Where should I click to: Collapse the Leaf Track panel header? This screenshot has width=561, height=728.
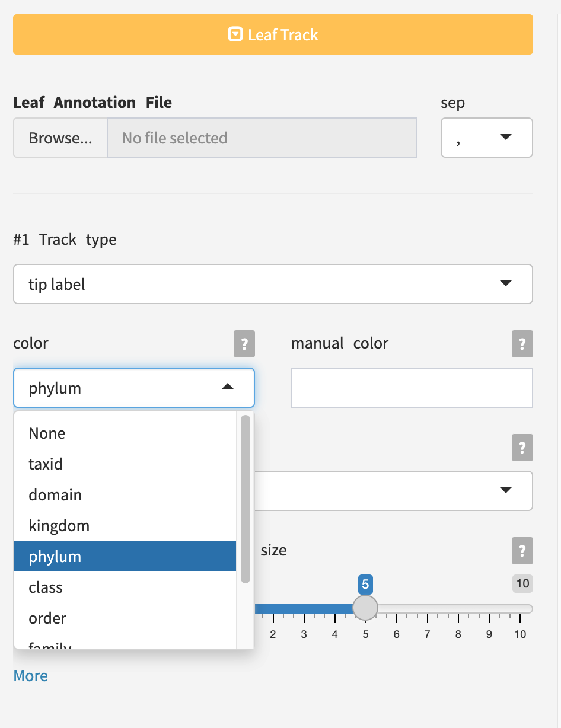click(273, 35)
